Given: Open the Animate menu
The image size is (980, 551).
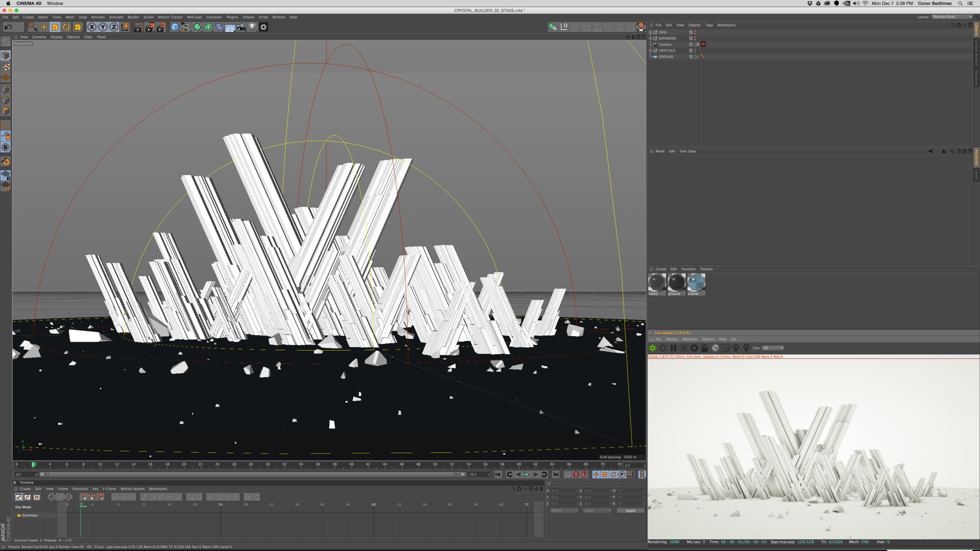Looking at the screenshot, I should click(x=98, y=17).
